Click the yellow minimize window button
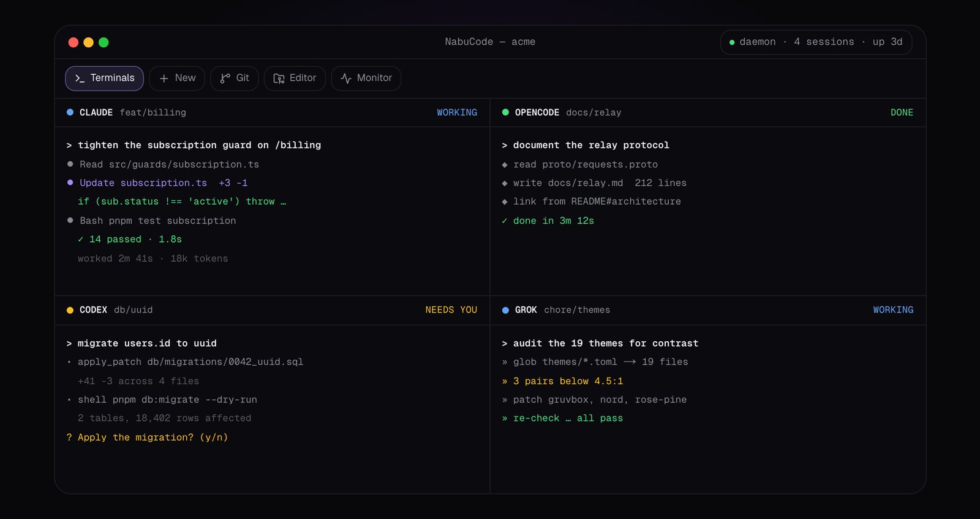980x519 pixels. click(x=88, y=42)
